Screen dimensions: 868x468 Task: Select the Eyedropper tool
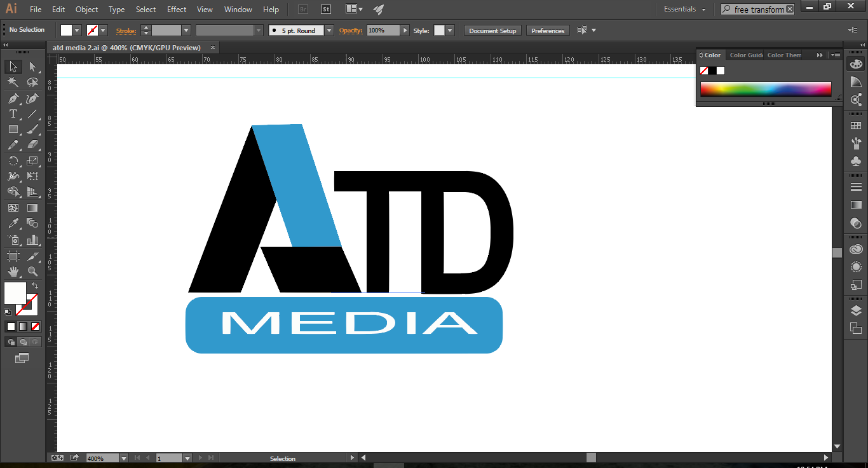point(13,223)
